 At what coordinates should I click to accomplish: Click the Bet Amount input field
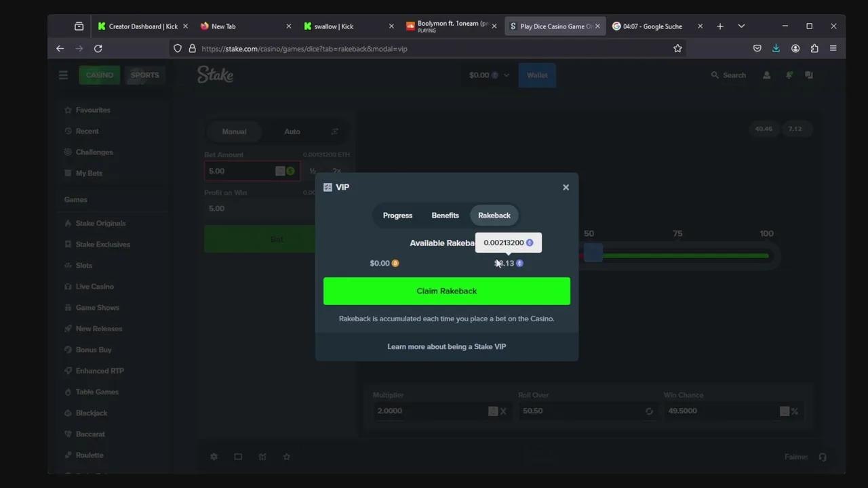(252, 171)
